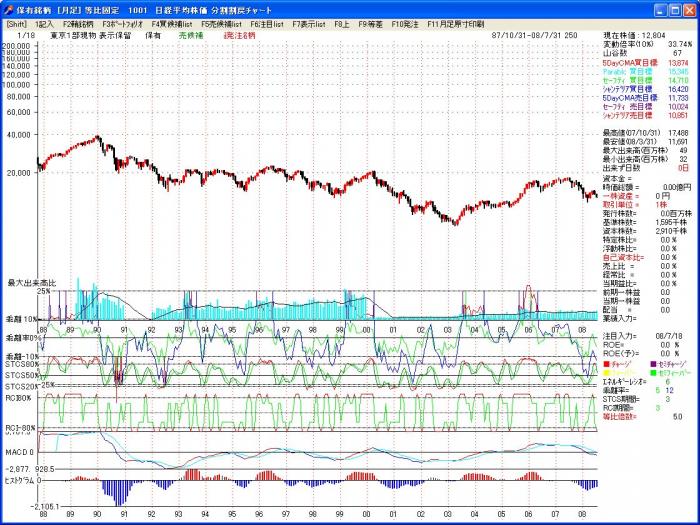700x525 pixels.
Task: Click the MACD 0 axis label
Action: point(19,452)
